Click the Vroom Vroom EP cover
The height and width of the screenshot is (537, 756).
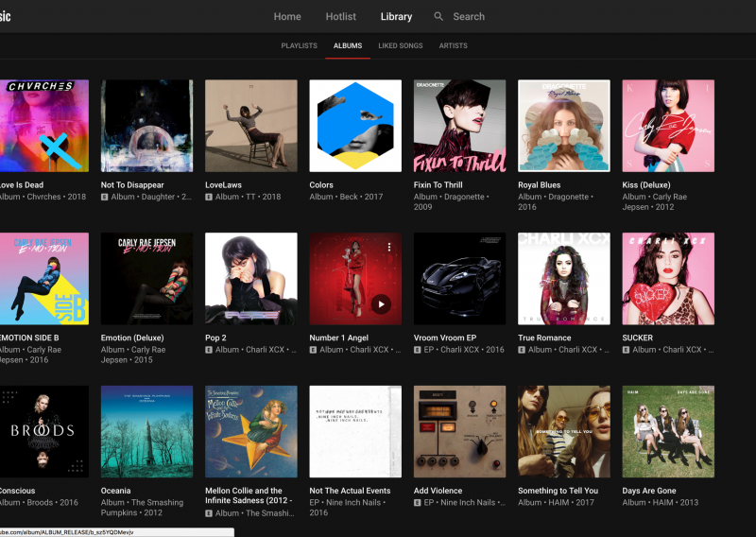tap(459, 278)
